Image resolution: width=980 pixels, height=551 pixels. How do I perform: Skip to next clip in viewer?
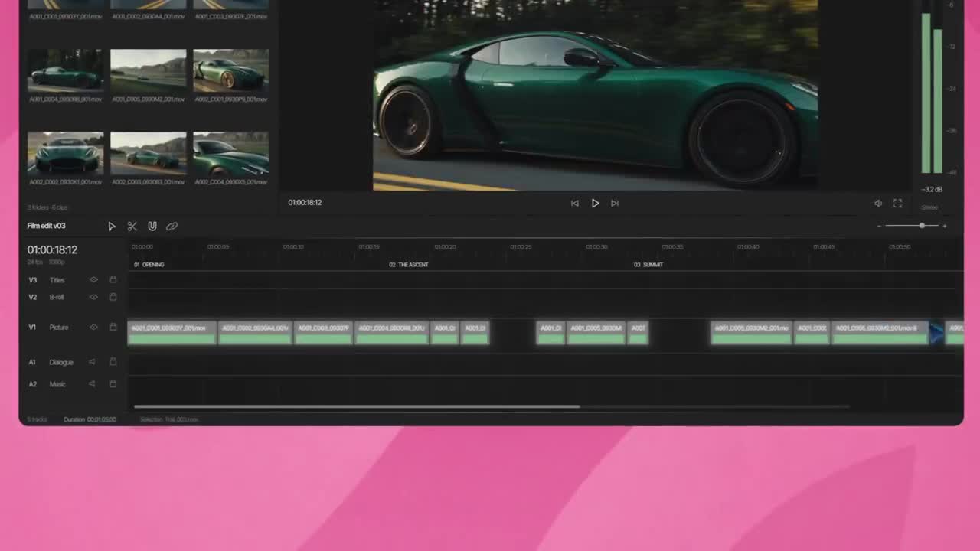coord(615,203)
